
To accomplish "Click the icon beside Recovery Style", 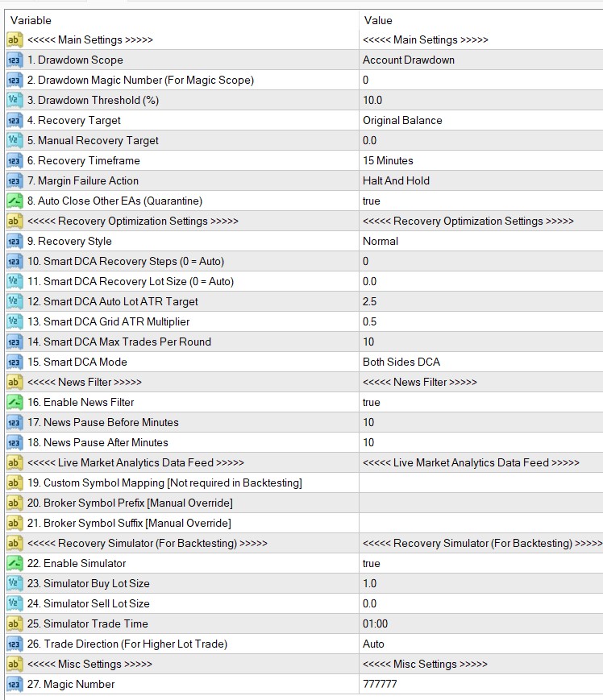I will [15, 242].
